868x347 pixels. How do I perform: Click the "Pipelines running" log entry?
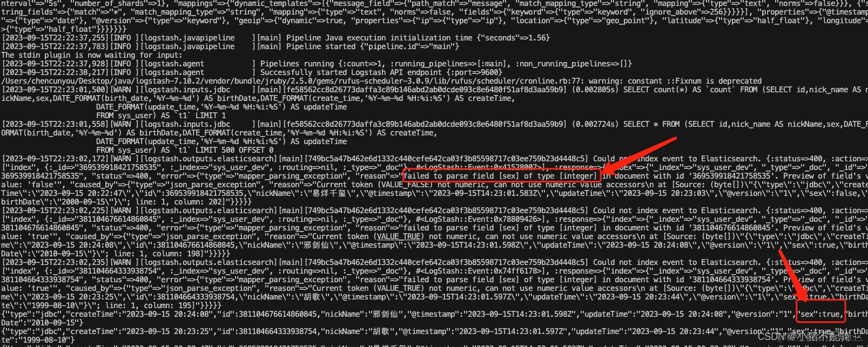[446, 64]
